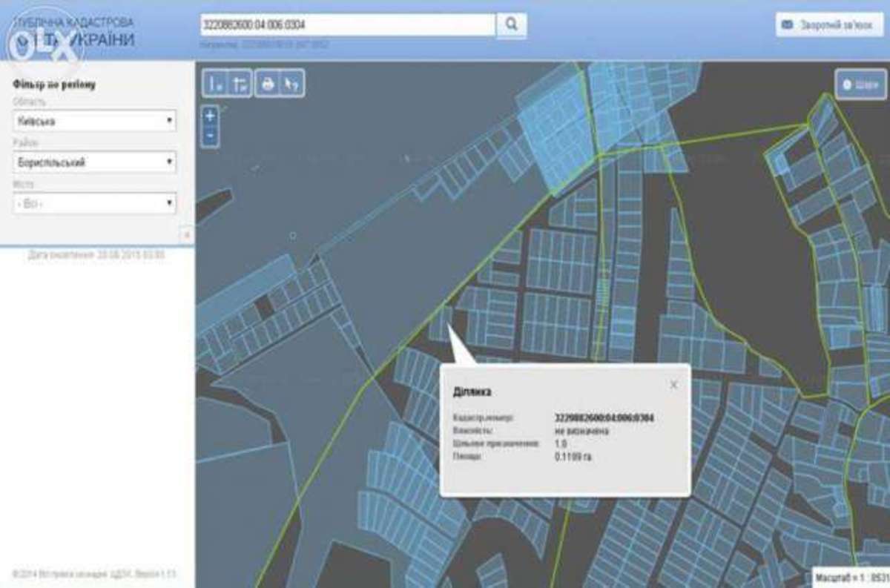Click the Зворотній зв'язок feedback button
The width and height of the screenshot is (890, 588).
826,24
